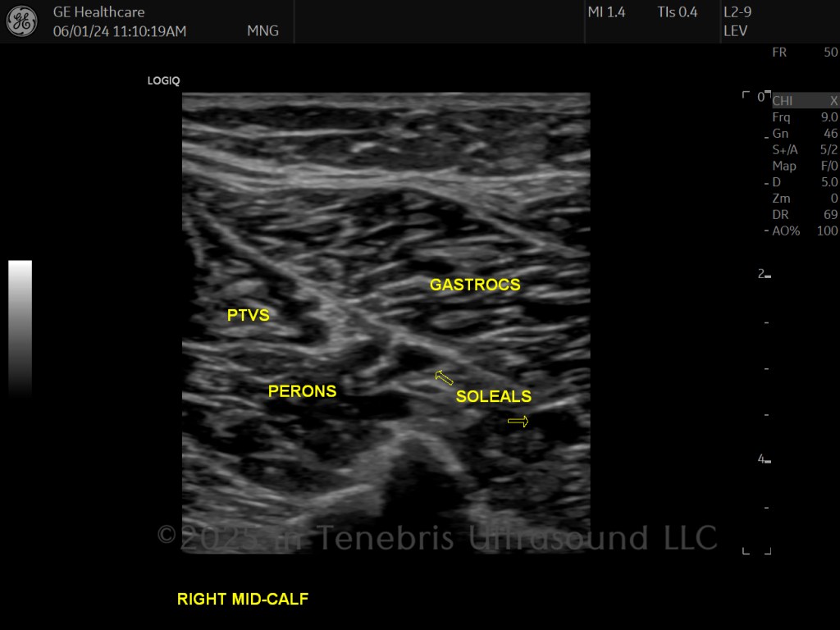Click the bottom-right depth scale corner bracket
Image resolution: width=840 pixels, height=630 pixels.
(768, 550)
